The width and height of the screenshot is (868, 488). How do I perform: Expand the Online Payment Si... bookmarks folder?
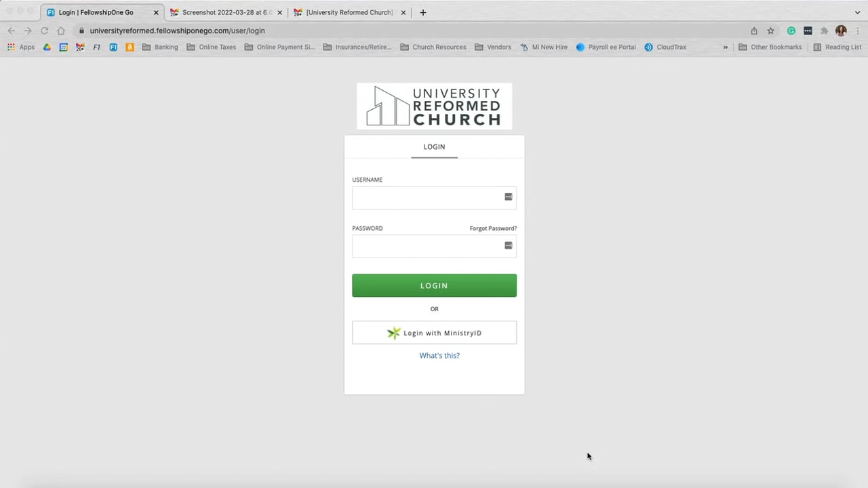(279, 47)
